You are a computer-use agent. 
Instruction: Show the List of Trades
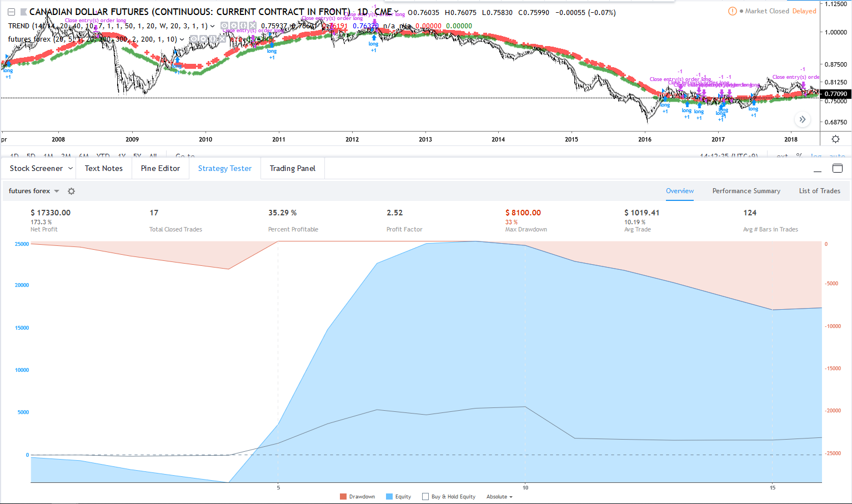819,191
